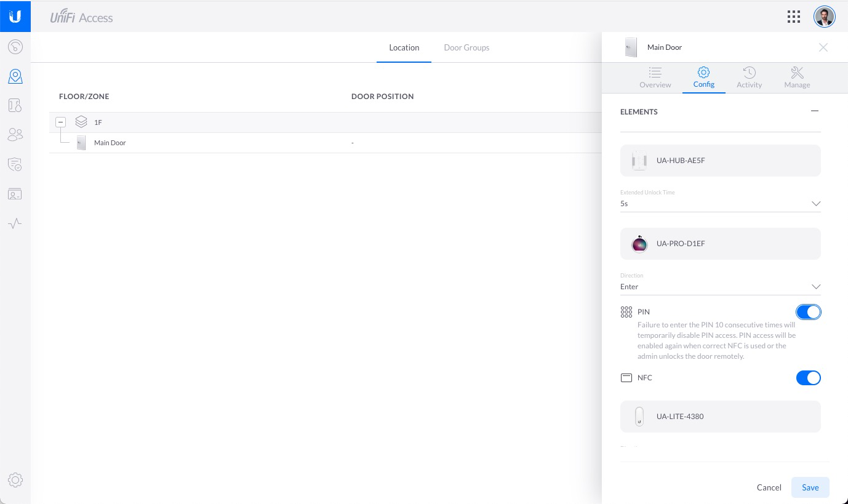Image resolution: width=848 pixels, height=504 pixels.
Task: Turn off the NFC toggle
Action: [808, 378]
